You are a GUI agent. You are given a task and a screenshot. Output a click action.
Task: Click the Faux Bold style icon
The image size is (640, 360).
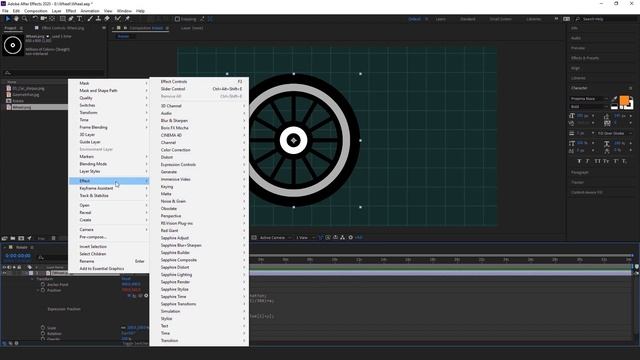(579, 161)
